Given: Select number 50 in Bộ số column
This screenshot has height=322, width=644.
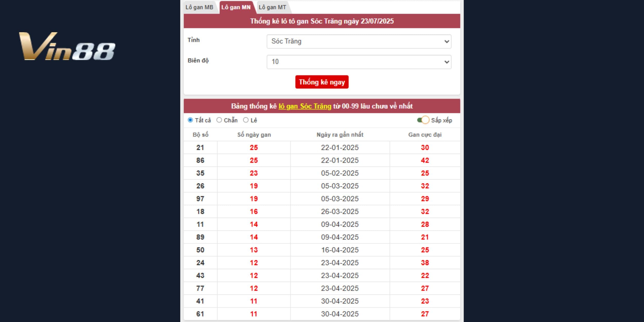Looking at the screenshot, I should coord(200,250).
